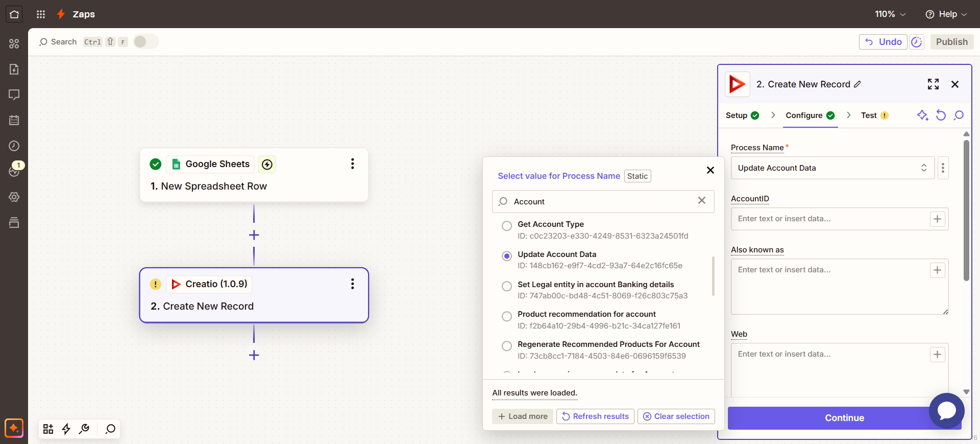Click the Refresh results button
980x444 pixels.
pos(595,416)
